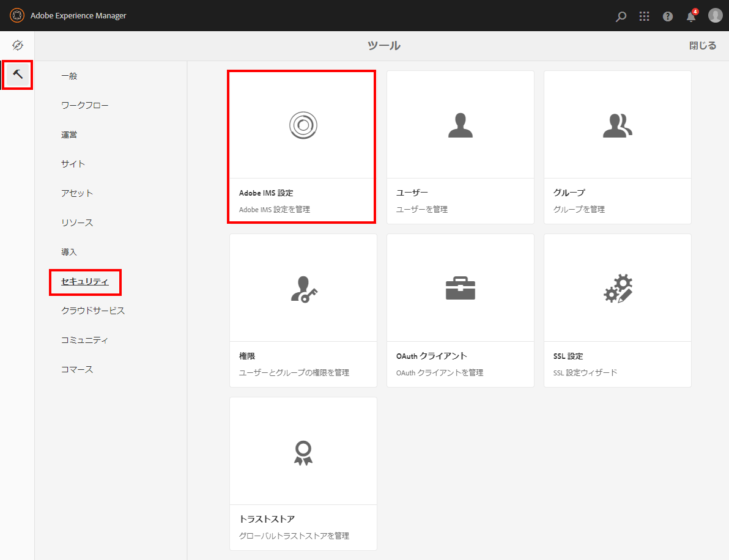
Task: Select the Navigation compass icon in left rail
Action: [x=18, y=45]
